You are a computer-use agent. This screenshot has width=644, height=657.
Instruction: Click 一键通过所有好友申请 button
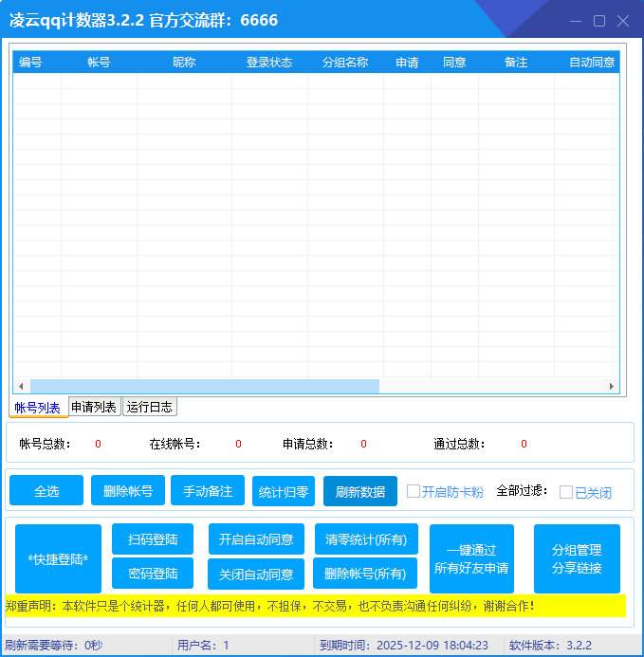471,559
